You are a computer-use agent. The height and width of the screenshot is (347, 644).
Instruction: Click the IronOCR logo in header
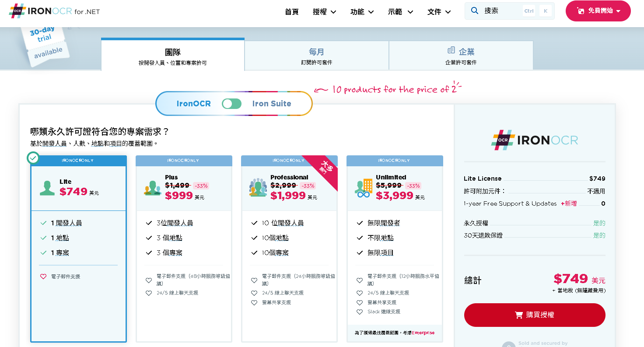[x=54, y=11]
